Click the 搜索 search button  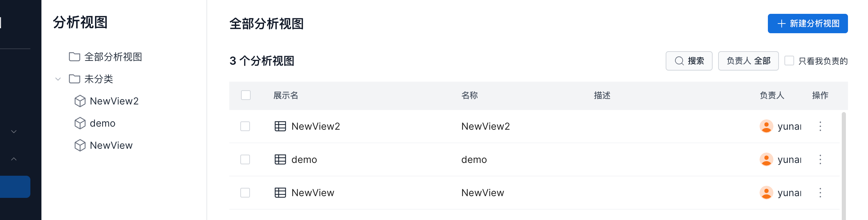689,61
